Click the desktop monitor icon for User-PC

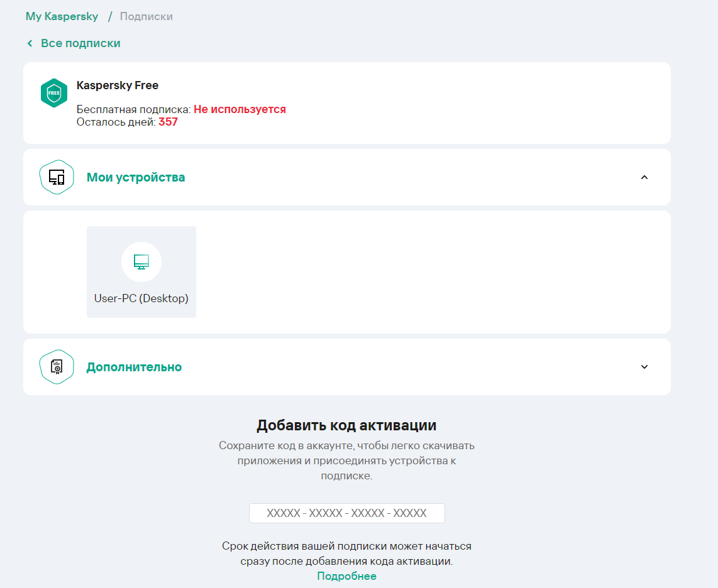click(141, 262)
